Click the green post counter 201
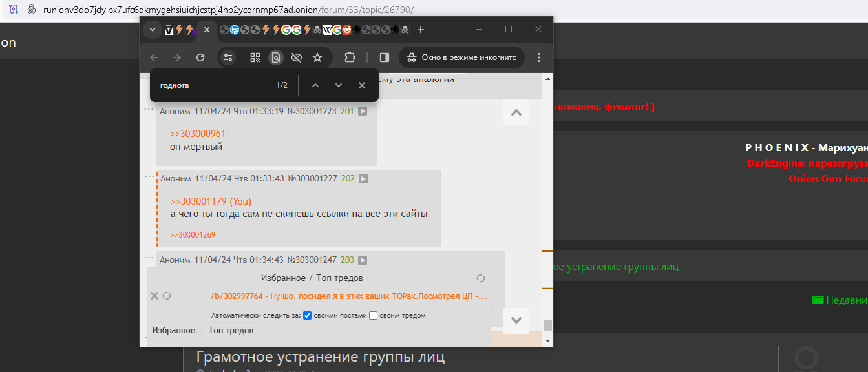 pyautogui.click(x=347, y=111)
